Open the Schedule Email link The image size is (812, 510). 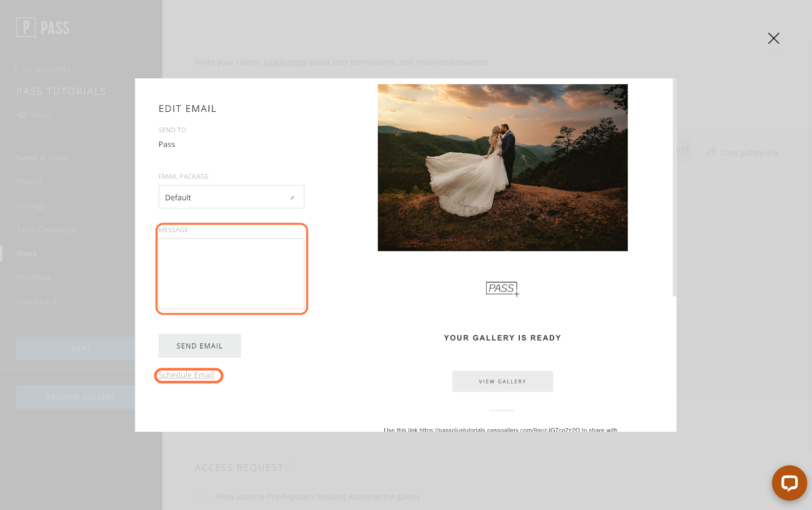186,375
